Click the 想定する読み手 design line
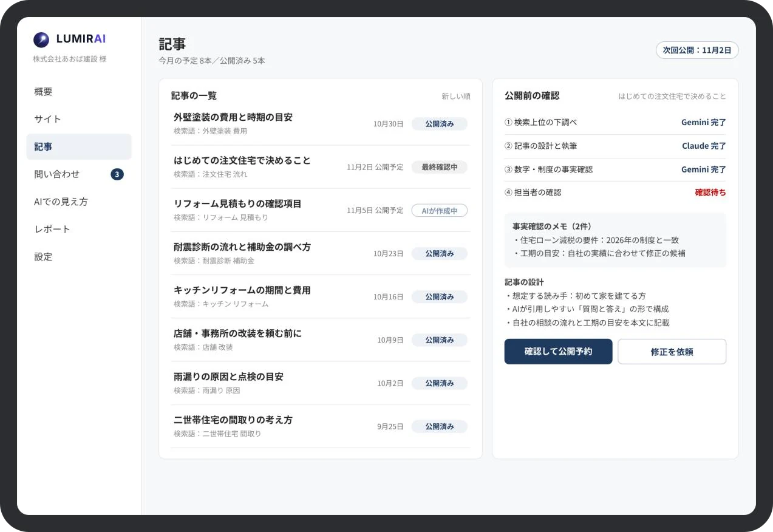This screenshot has height=532, width=773. click(575, 296)
